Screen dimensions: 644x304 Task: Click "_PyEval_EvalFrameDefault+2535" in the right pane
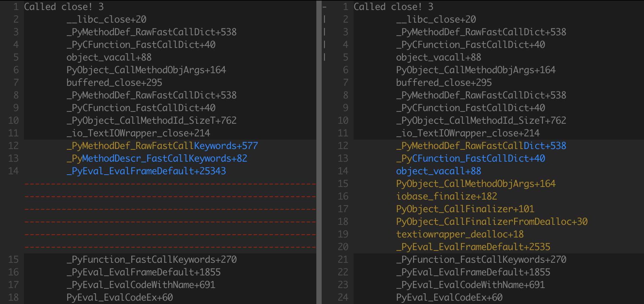point(473,247)
